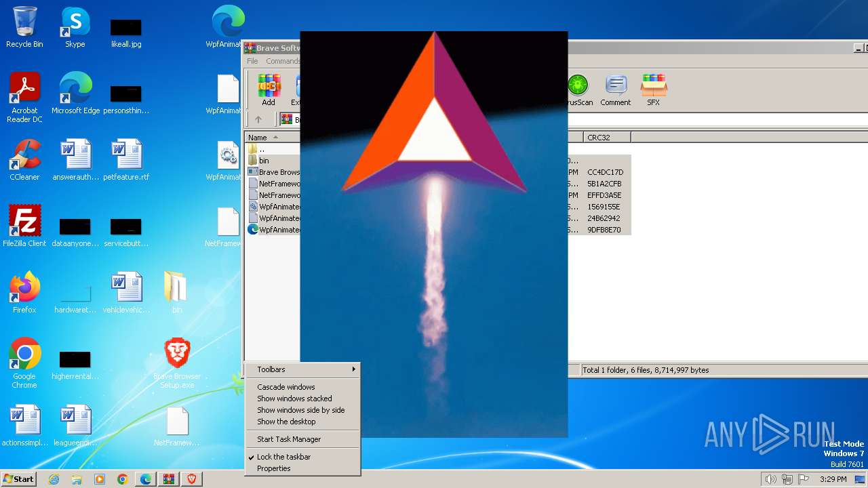The height and width of the screenshot is (488, 868).
Task: Open Google Chrome desktop shortcut
Action: click(24, 363)
